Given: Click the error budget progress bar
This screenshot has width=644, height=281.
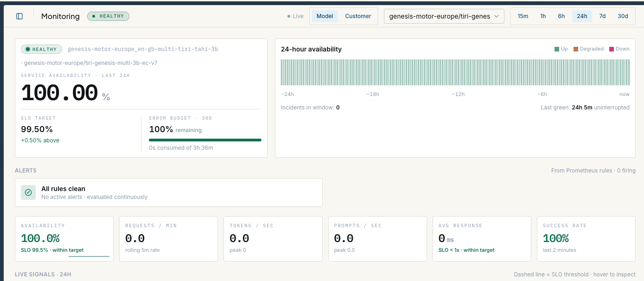Looking at the screenshot, I should click(x=205, y=140).
